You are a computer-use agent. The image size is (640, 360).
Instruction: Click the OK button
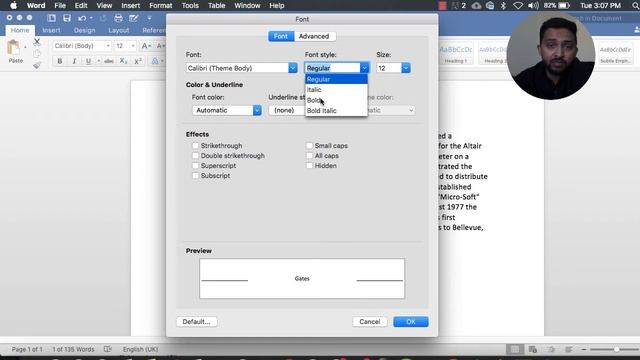click(x=411, y=322)
